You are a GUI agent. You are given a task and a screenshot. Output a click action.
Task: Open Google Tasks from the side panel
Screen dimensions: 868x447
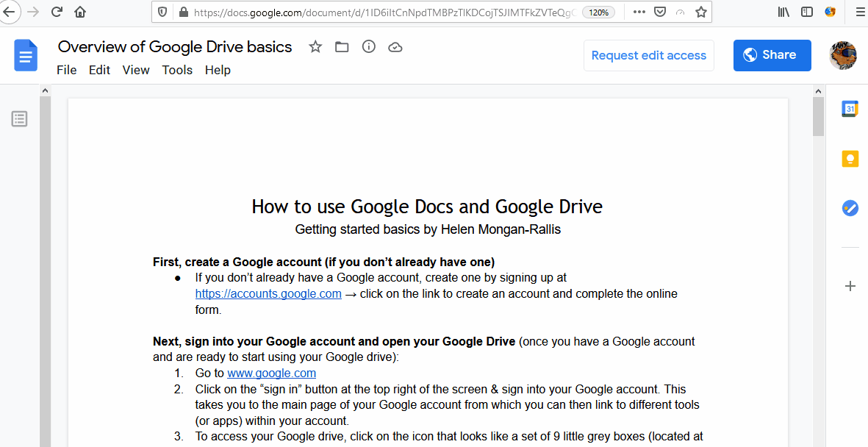[850, 208]
